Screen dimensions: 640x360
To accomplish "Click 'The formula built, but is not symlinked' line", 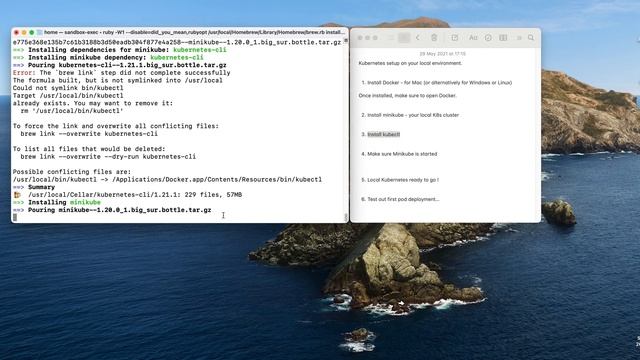I will click(x=118, y=80).
